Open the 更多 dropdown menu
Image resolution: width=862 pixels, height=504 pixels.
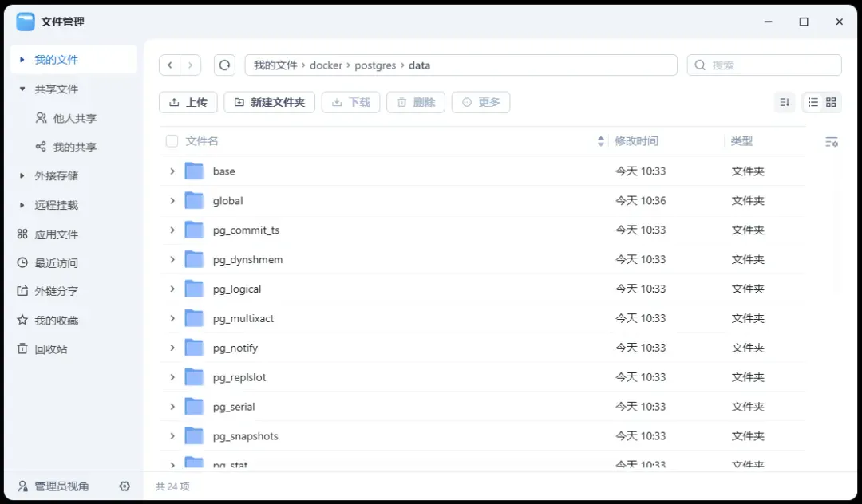coord(480,102)
